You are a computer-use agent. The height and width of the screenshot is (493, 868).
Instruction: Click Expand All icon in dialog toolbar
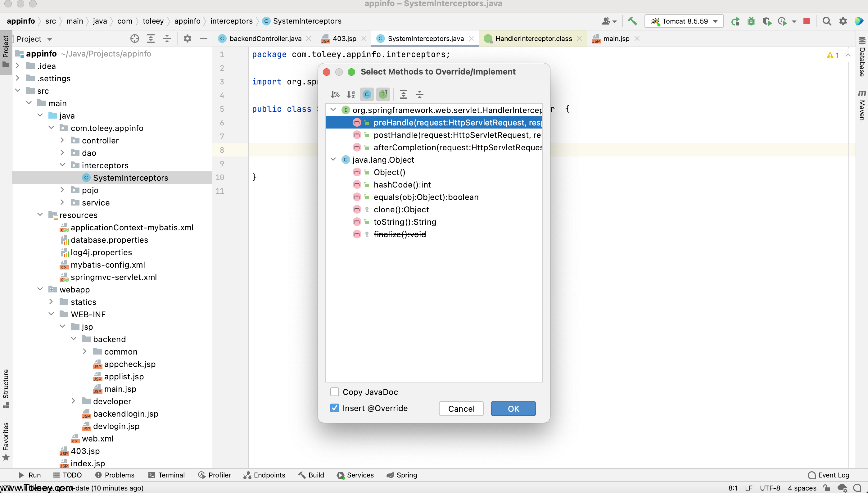tap(403, 94)
